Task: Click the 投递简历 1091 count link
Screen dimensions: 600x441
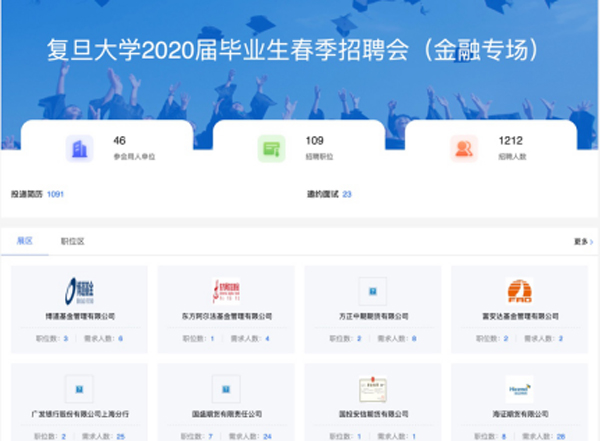Action: coord(55,194)
